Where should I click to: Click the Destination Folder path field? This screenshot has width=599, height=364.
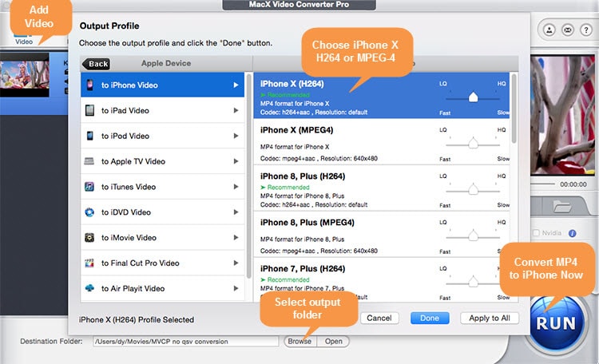pyautogui.click(x=185, y=341)
